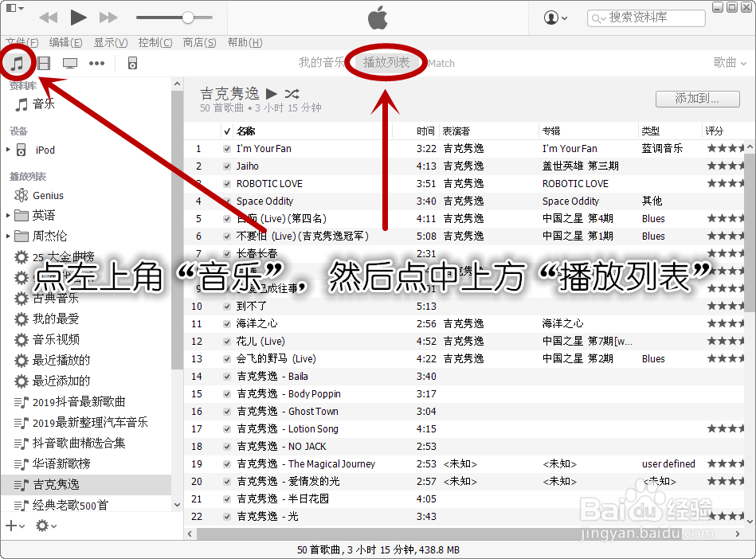Expand the 英语 folder
This screenshot has width=756, height=559.
click(x=8, y=216)
